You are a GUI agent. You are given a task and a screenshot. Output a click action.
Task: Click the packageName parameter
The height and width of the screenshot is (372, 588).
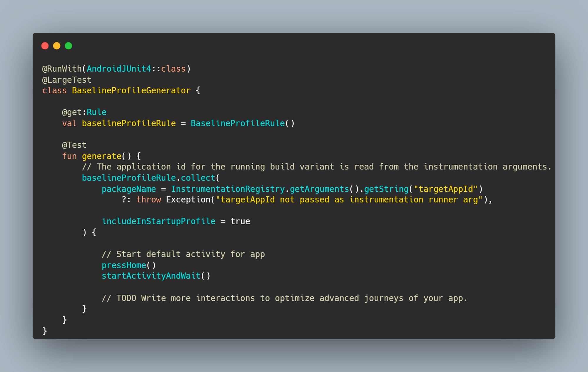pos(129,189)
